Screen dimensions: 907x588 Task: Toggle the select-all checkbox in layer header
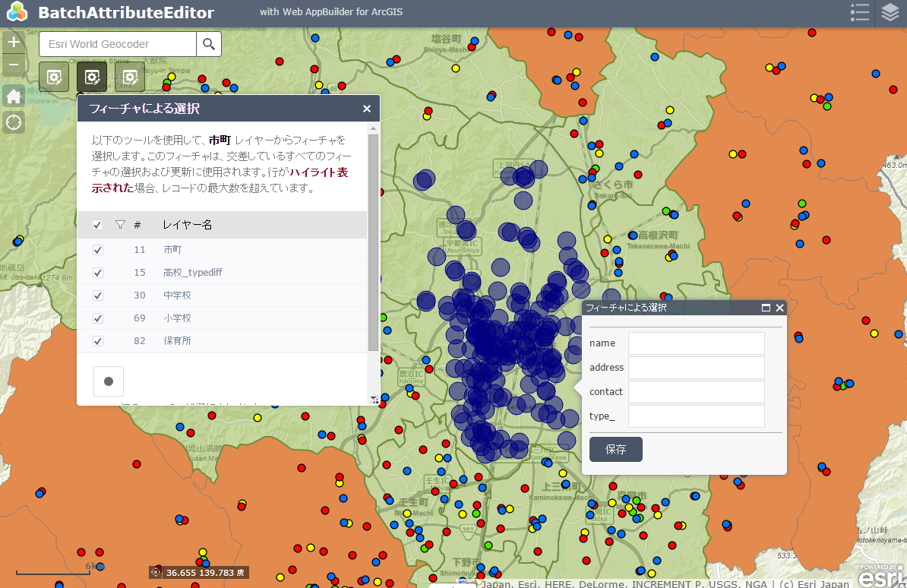[97, 225]
